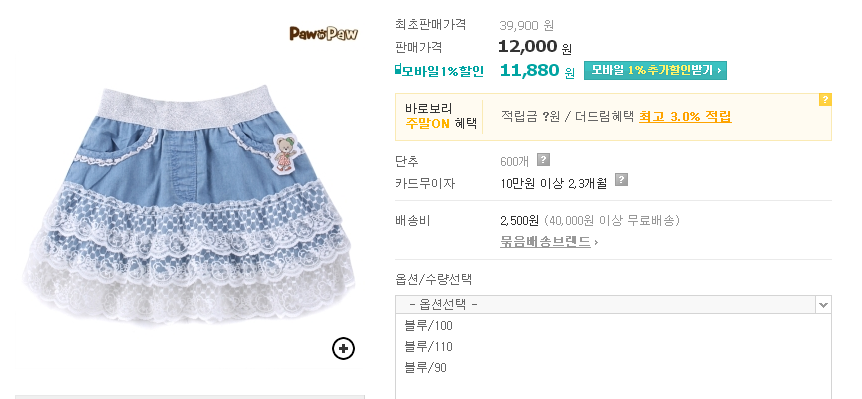Screen dimensions: 862x399
Task: Click the 모바일 1%추가할인받기 button
Action: [655, 70]
